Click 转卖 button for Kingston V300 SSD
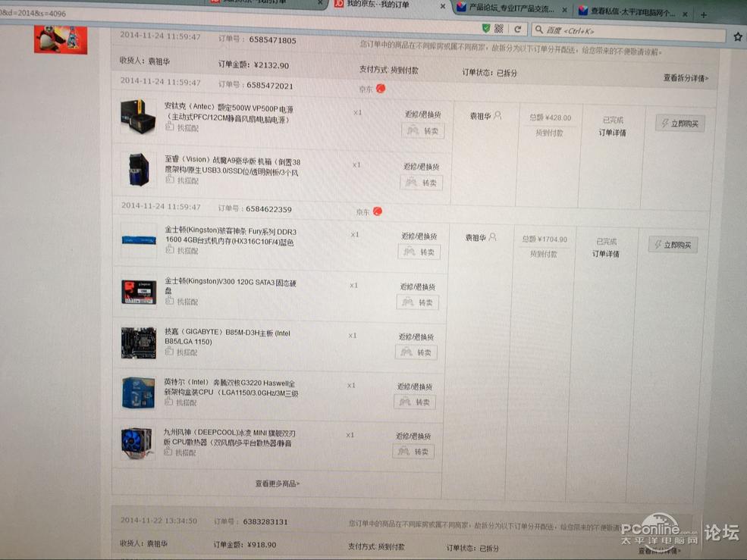Image resolution: width=747 pixels, height=560 pixels. (x=417, y=302)
